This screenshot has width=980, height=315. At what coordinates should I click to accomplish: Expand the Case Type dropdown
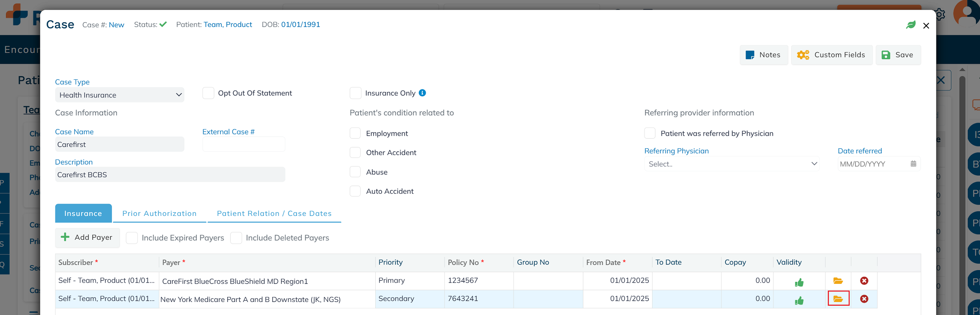120,95
